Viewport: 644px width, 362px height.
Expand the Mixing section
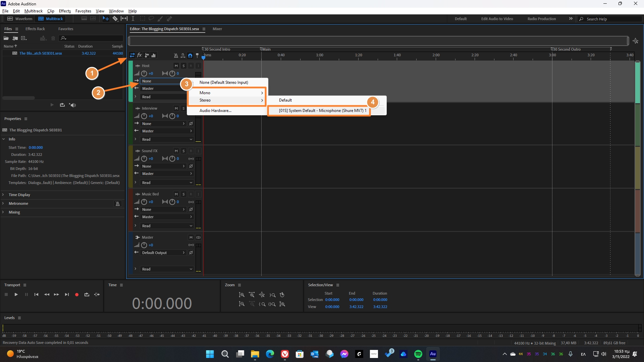pos(3,212)
